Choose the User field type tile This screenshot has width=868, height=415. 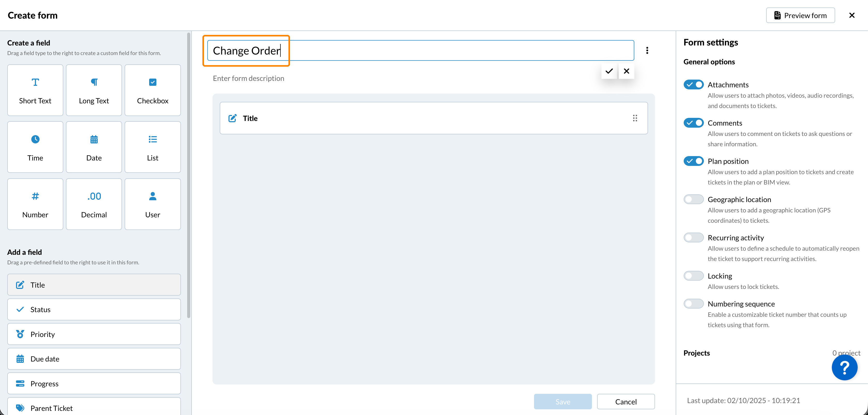point(153,204)
